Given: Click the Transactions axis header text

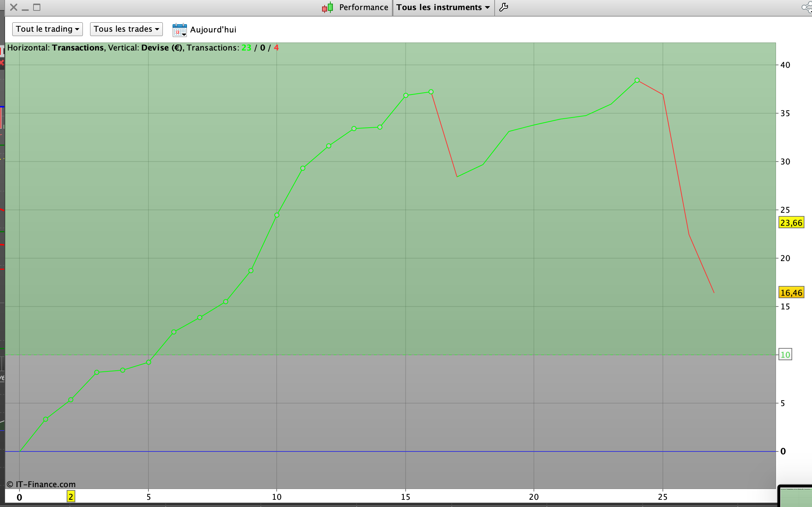Looking at the screenshot, I should [x=78, y=48].
